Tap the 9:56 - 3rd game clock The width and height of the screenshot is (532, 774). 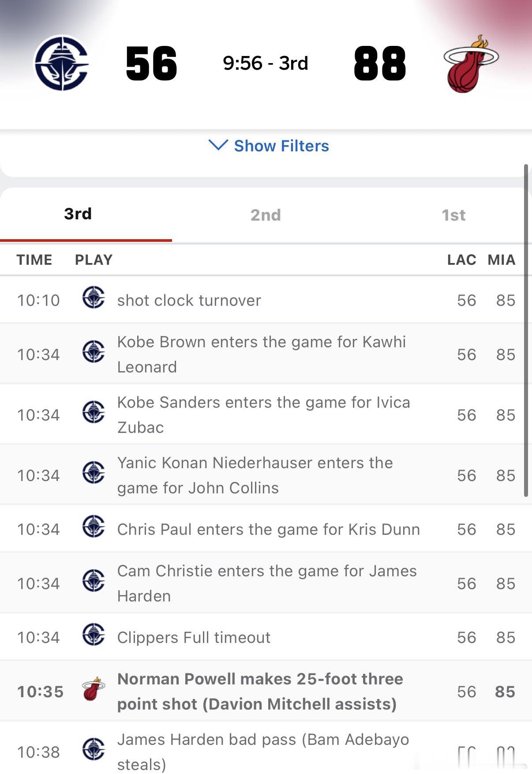pyautogui.click(x=266, y=64)
